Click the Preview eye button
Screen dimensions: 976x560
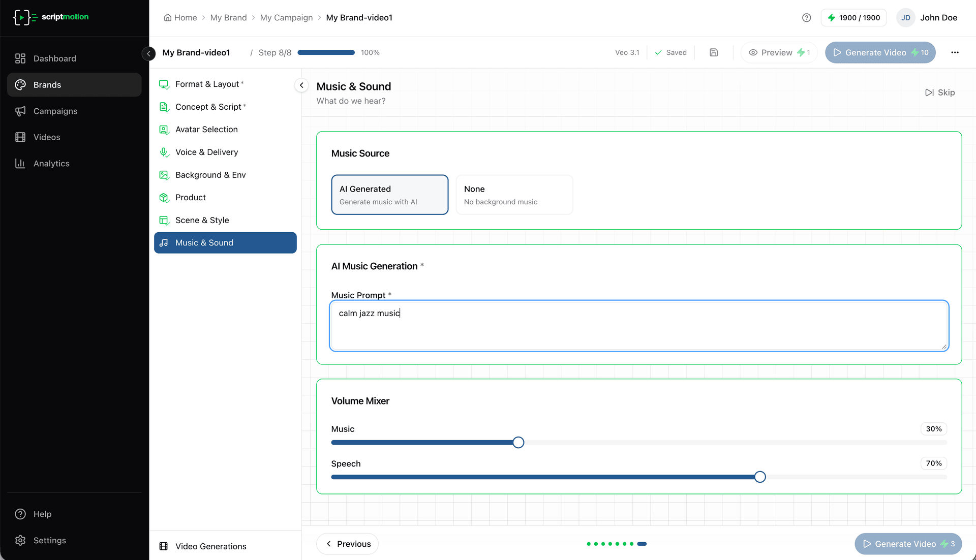[778, 52]
